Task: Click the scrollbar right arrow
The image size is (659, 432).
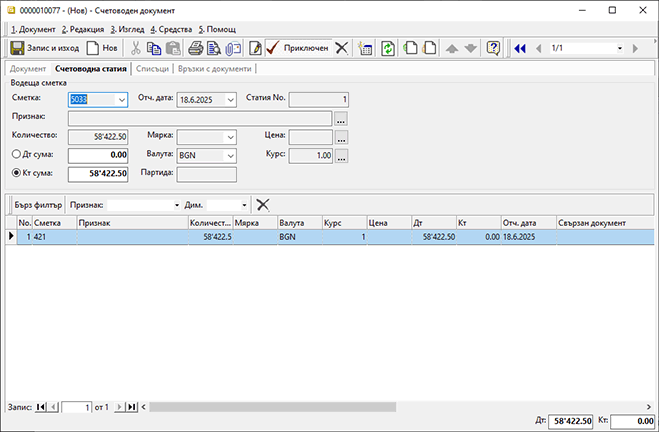Action: (x=648, y=407)
